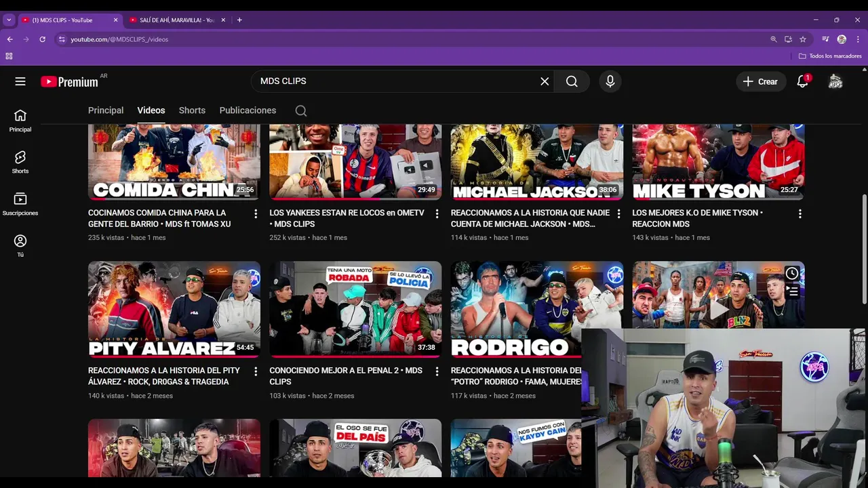Open LOS MEJORES K.O DE MIKE TYSON title
This screenshot has height=488, width=868.
coord(697,218)
